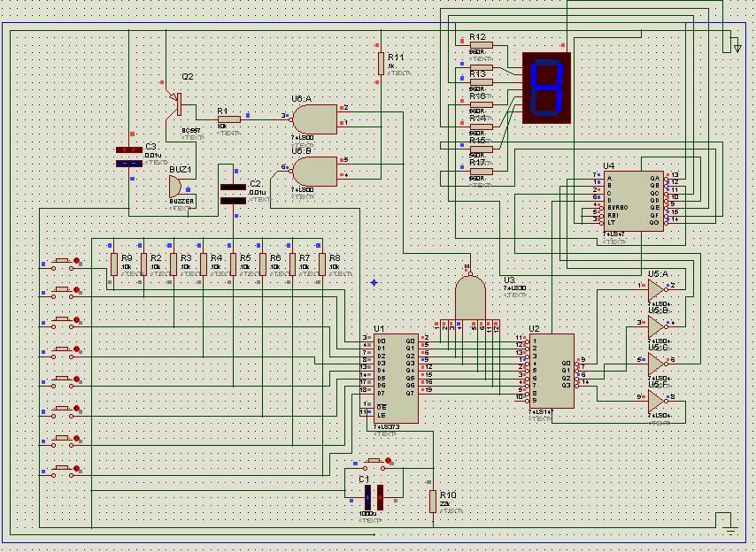Select pull-up resistor R4
The image size is (756, 552).
coord(204,264)
